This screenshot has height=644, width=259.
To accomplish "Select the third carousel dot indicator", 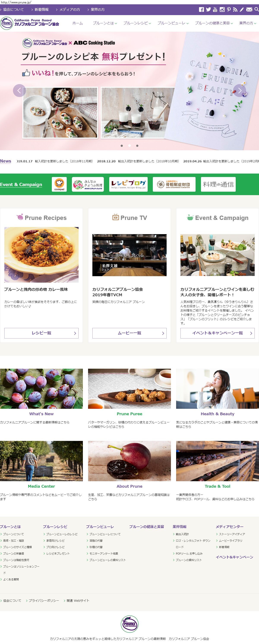I will [x=137, y=146].
